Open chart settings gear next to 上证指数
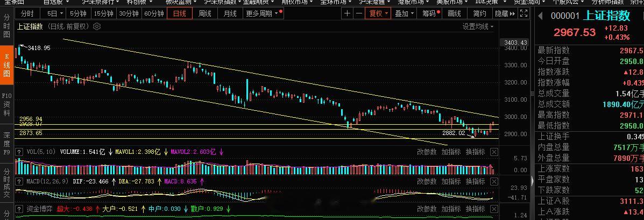 pyautogui.click(x=96, y=27)
